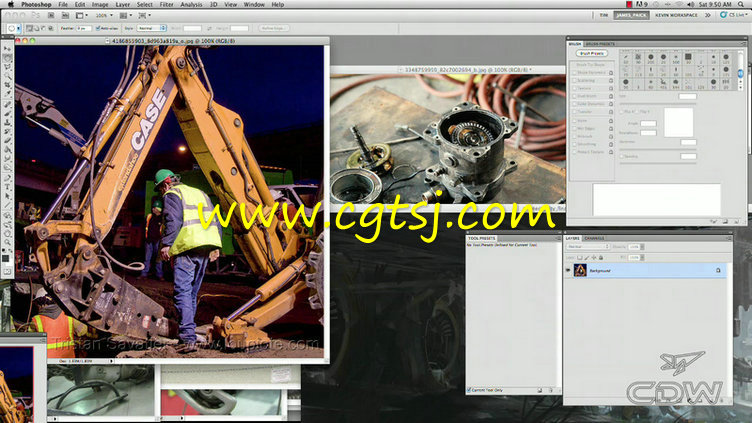Click the Background layer lock icon

click(718, 270)
